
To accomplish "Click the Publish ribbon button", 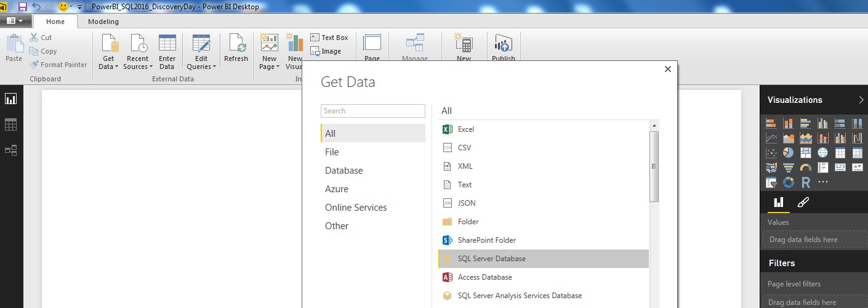I will [504, 48].
